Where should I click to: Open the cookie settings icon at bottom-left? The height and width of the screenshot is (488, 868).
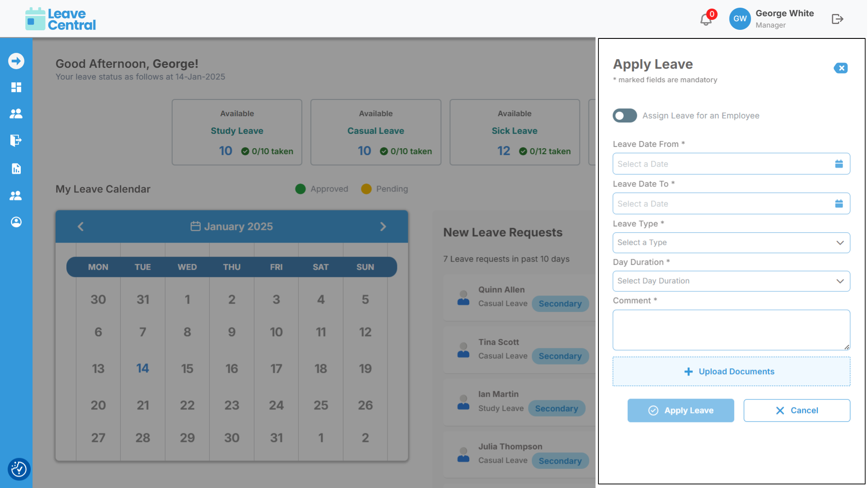[x=19, y=469]
